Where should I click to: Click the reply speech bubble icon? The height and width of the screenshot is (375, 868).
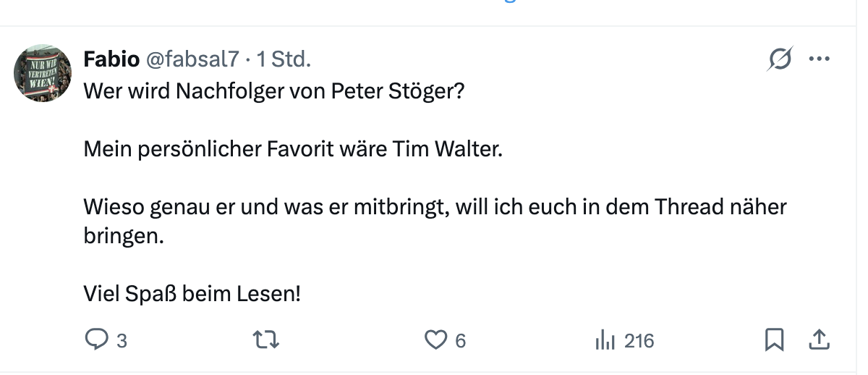[x=96, y=340]
